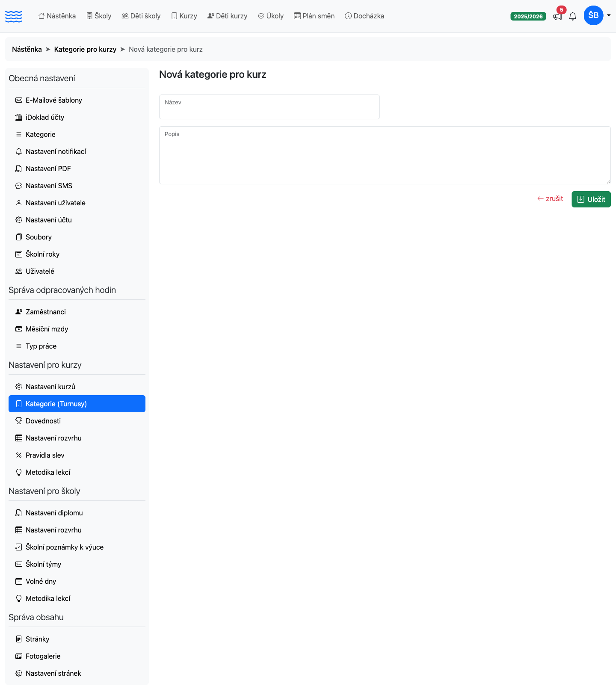The width and height of the screenshot is (616, 692).
Task: Click the Nastavení SMS chat bubble icon
Action: point(19,186)
